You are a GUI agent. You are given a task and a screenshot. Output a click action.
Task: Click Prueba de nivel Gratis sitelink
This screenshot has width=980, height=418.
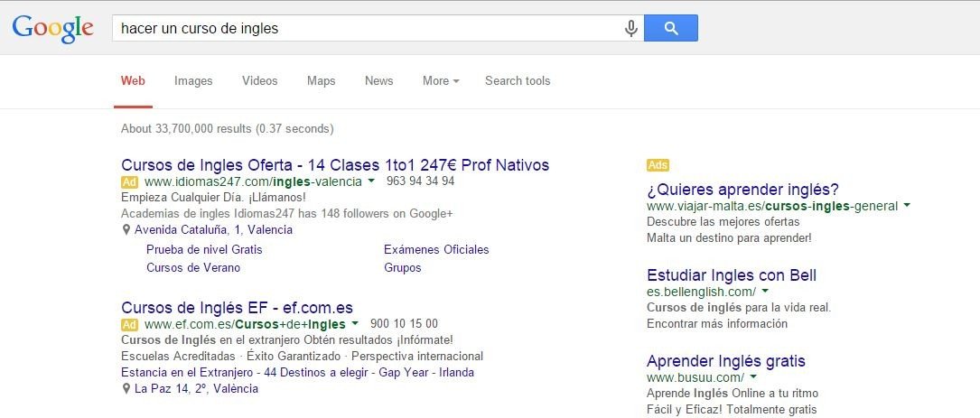204,249
